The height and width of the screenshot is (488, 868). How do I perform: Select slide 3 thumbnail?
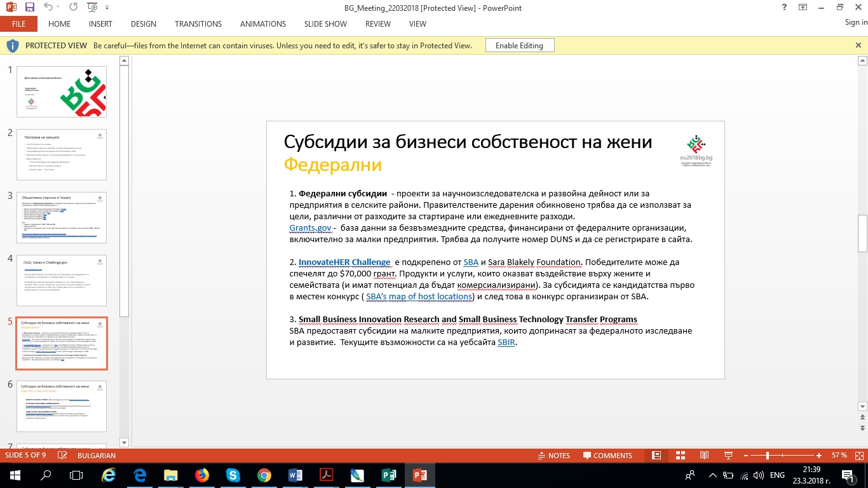tap(62, 217)
